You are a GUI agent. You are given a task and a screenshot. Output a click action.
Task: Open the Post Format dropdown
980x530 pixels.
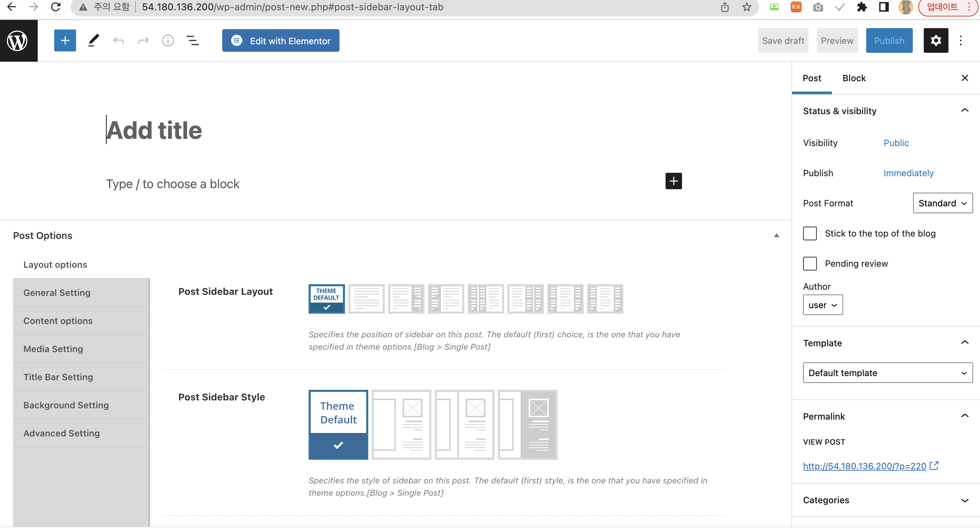[x=942, y=203]
